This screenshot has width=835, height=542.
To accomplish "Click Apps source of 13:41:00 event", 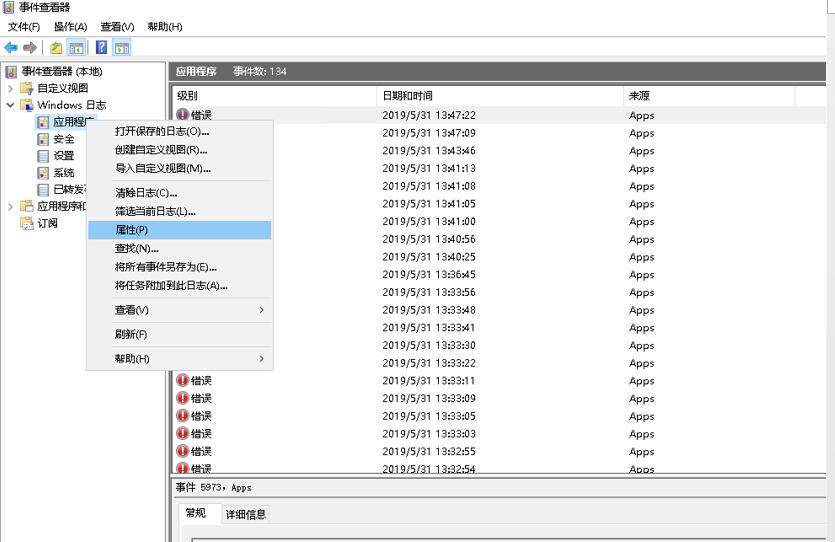I will pyautogui.click(x=642, y=222).
